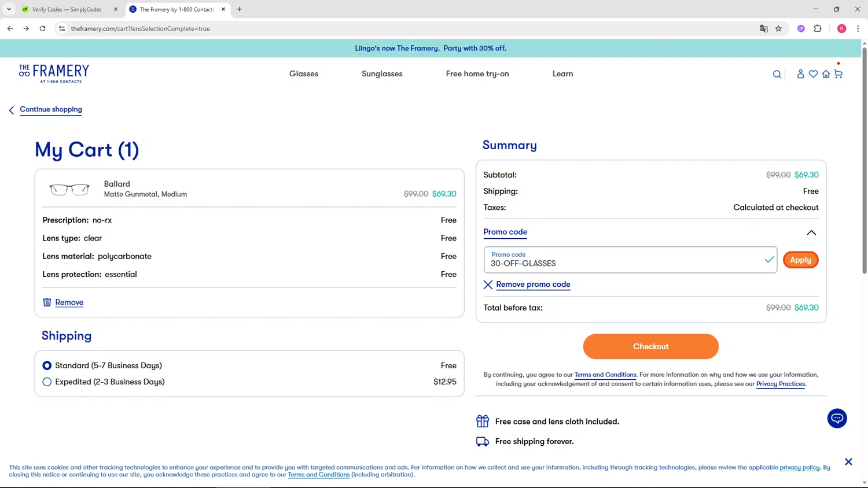868x488 pixels.
Task: Open the account profile icon
Action: coord(800,74)
